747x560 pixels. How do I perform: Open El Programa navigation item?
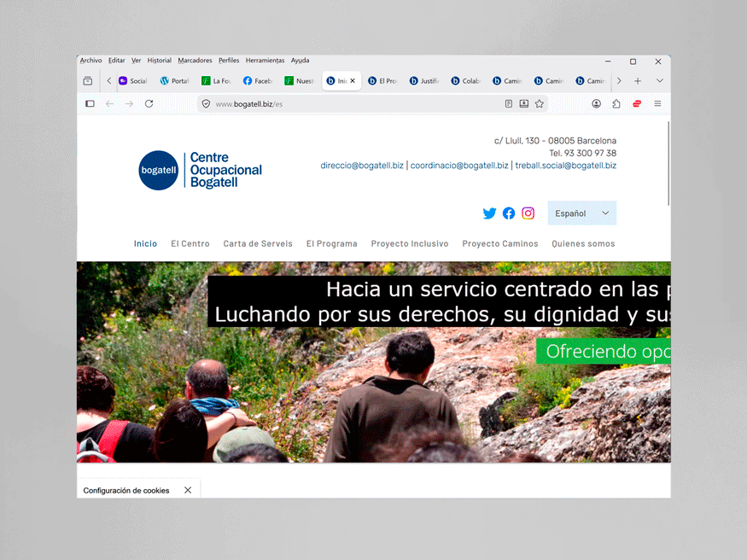coord(331,244)
